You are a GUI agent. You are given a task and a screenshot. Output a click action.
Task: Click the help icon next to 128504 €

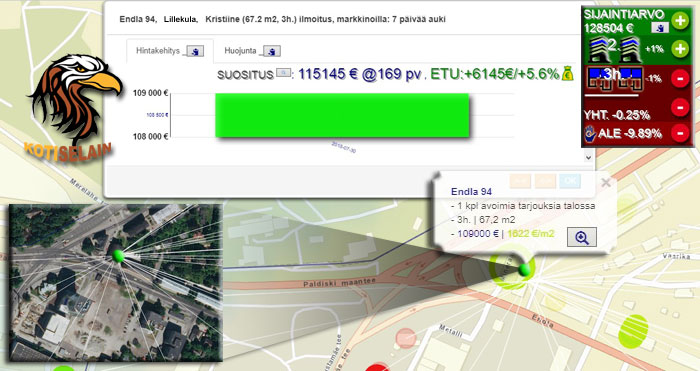tap(660, 28)
